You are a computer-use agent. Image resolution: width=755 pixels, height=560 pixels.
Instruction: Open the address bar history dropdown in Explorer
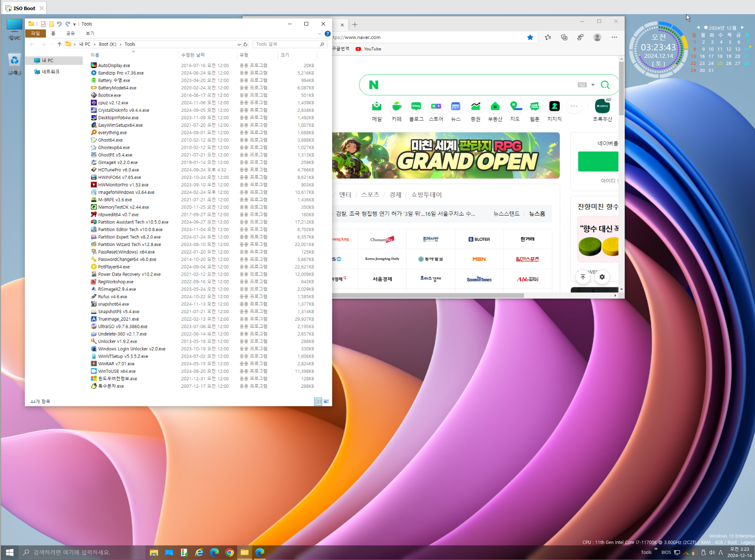(239, 44)
